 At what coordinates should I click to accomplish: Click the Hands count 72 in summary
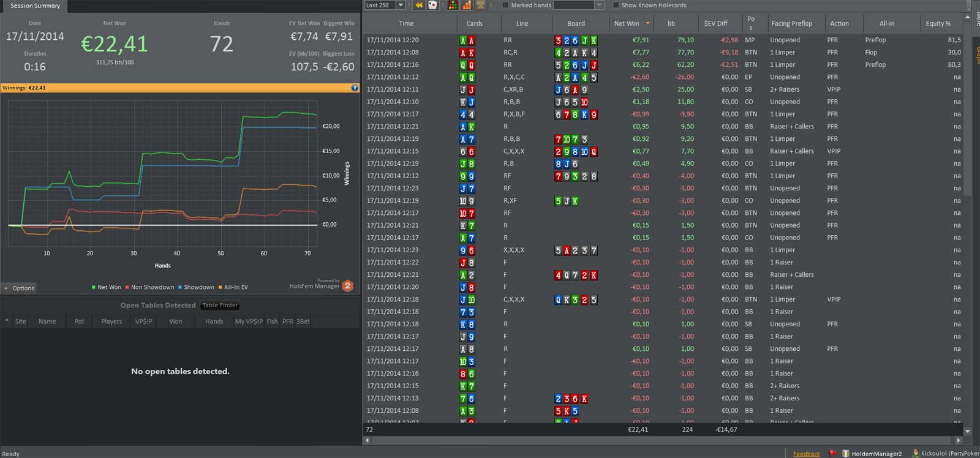[x=222, y=44]
